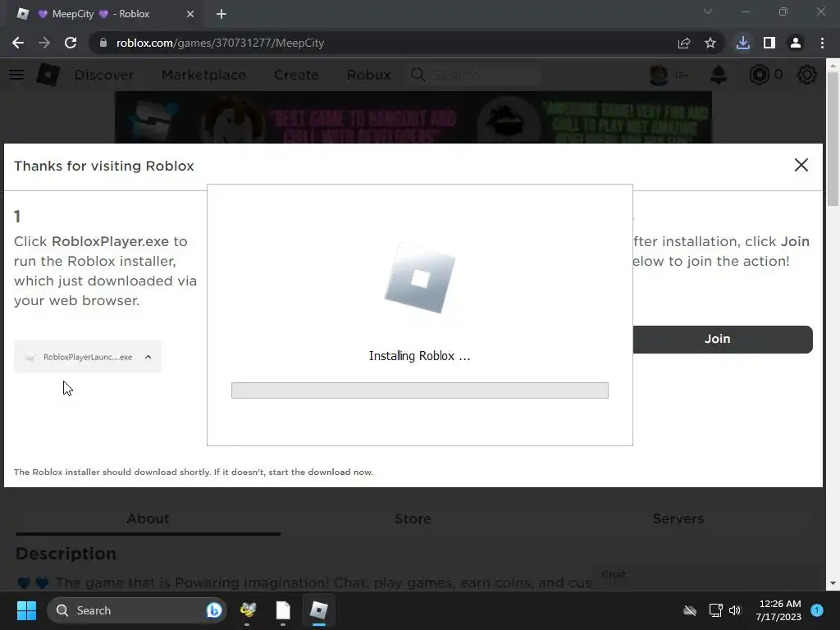Switch to the About tab

[148, 518]
